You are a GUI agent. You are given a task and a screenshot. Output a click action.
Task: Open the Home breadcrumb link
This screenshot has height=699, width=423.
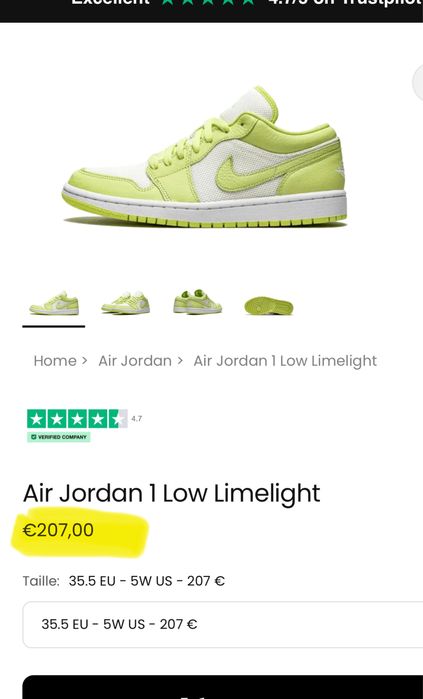[55, 361]
